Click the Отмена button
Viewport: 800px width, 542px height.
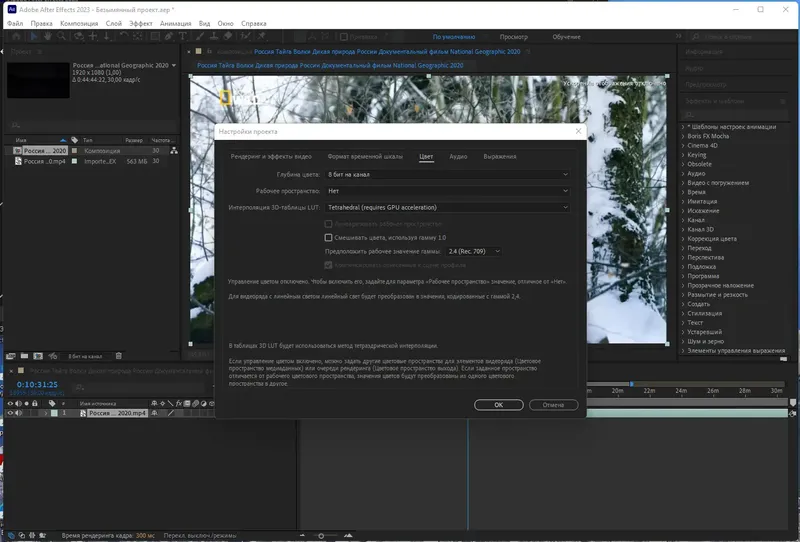553,405
